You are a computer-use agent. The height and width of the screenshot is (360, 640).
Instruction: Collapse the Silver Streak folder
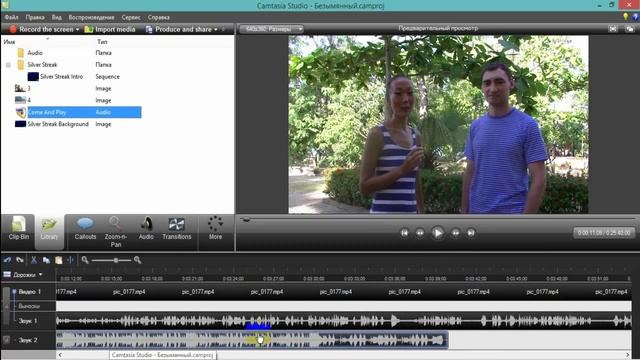[8, 65]
